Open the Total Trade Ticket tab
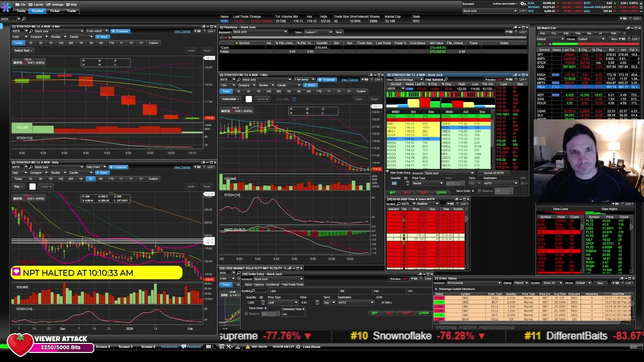Screen dimensions: 644x362 coord(292,285)
